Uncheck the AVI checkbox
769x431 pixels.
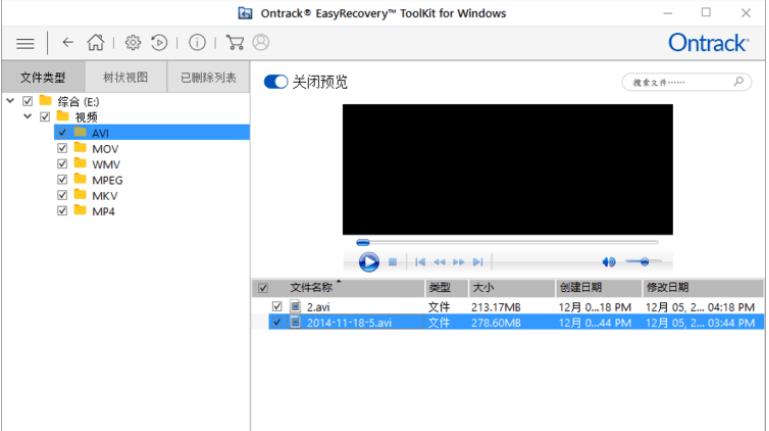62,132
